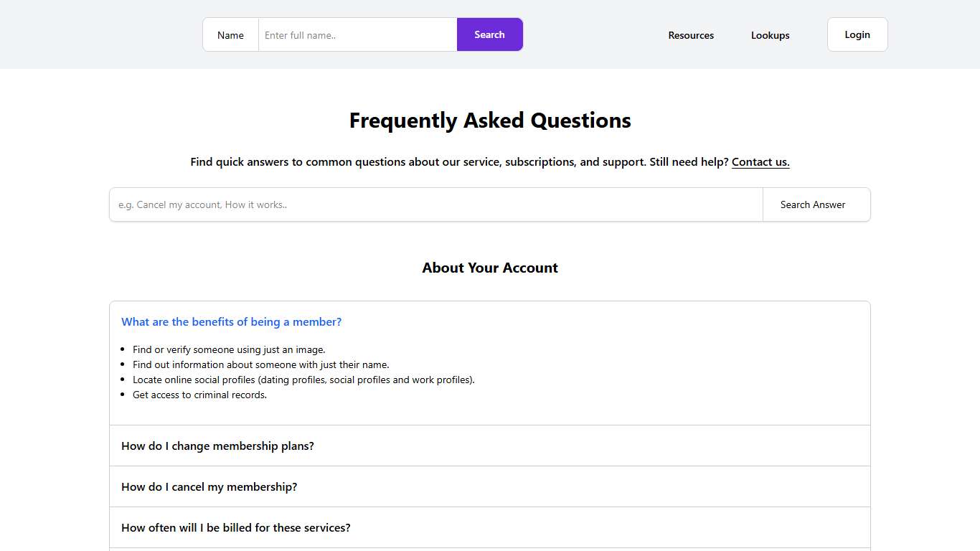Click the Login button
Image resolution: width=980 pixels, height=551 pixels.
click(x=857, y=34)
